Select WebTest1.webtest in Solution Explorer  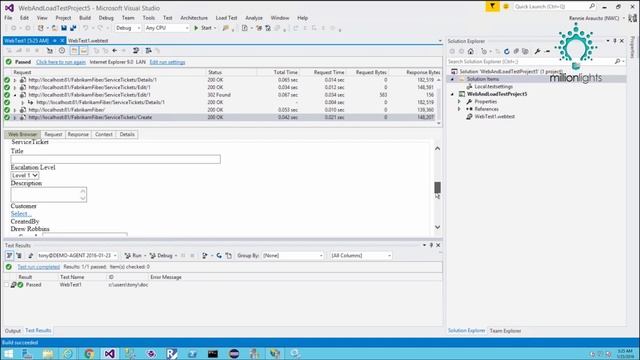[x=494, y=117]
